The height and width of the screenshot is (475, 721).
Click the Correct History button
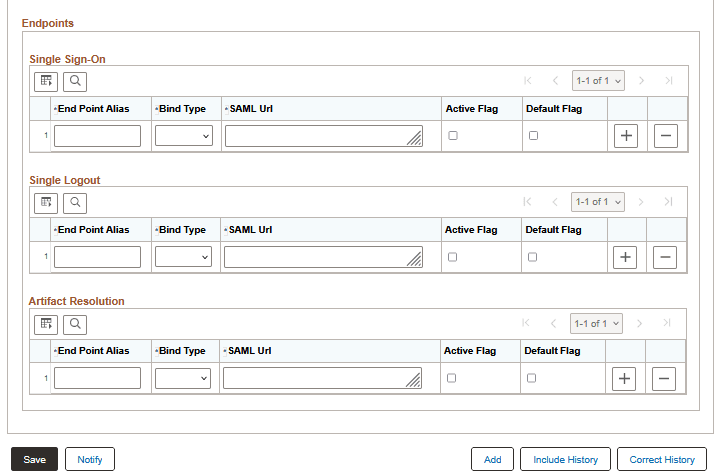click(x=662, y=459)
